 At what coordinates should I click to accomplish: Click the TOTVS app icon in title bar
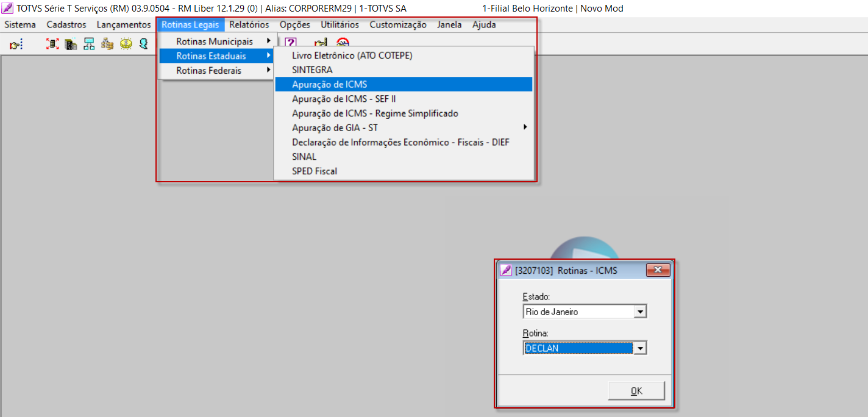coord(8,8)
